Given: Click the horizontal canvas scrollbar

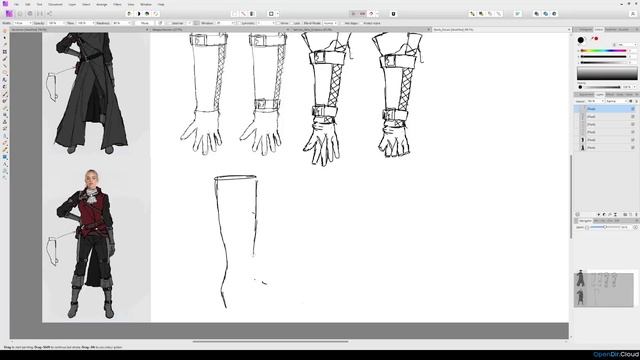Looking at the screenshot, I should (270, 341).
